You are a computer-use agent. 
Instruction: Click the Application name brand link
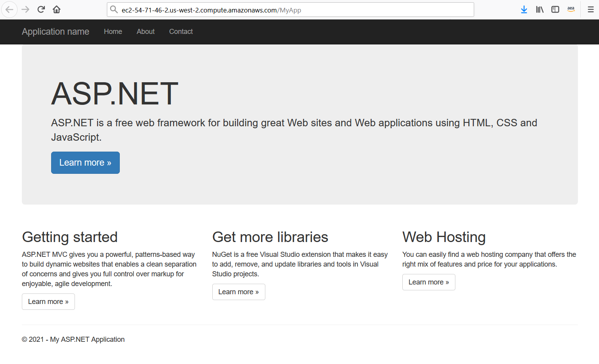[x=55, y=32]
